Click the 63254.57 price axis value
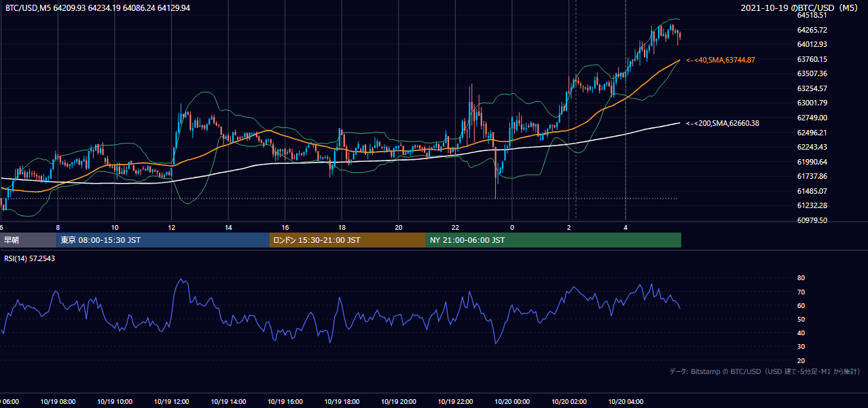868x408 pixels. [812, 88]
